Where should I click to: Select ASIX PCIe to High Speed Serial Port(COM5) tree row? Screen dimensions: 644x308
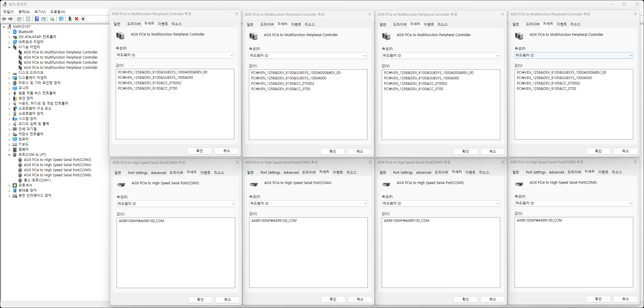[x=57, y=170]
